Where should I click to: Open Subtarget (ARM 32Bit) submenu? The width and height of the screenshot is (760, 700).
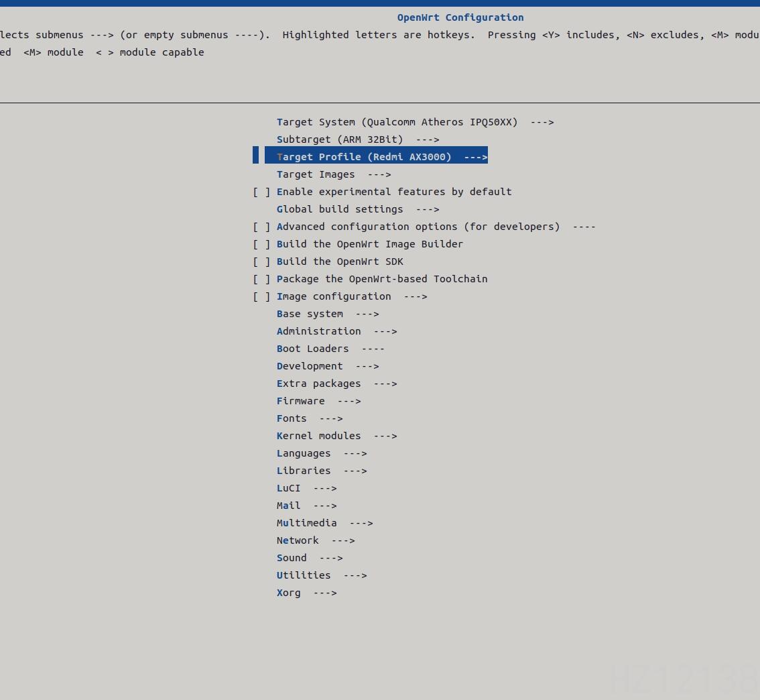(x=358, y=139)
